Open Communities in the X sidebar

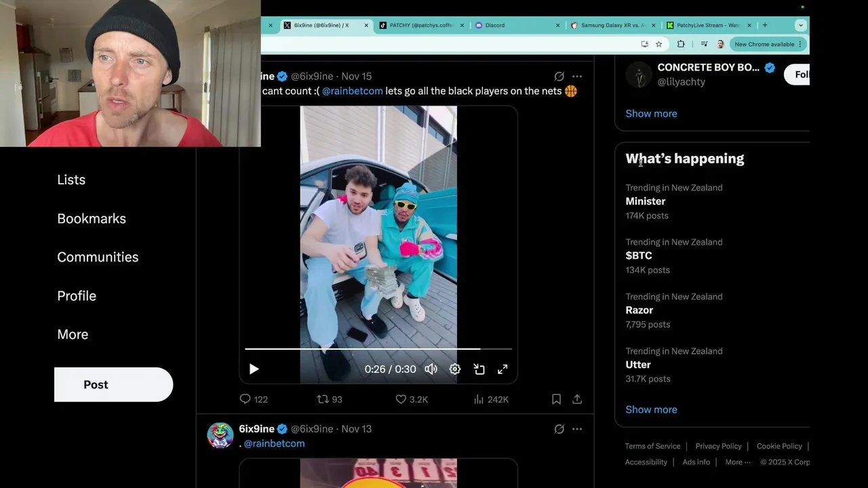point(98,257)
